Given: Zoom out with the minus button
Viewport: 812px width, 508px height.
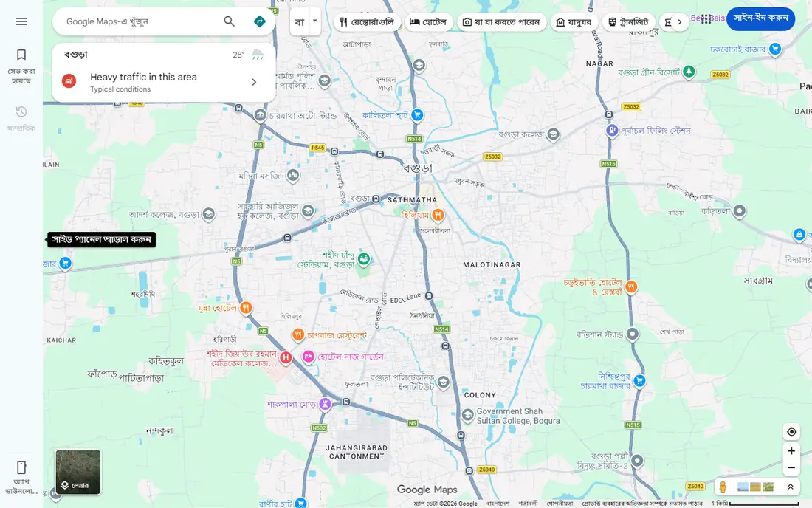Looking at the screenshot, I should [x=791, y=467].
